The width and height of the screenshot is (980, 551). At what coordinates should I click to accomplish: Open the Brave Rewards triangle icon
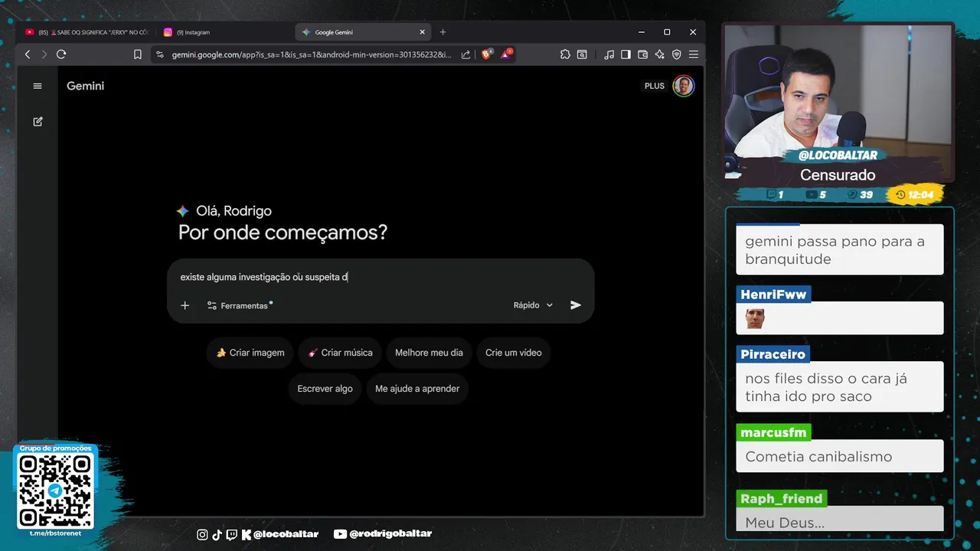point(506,54)
